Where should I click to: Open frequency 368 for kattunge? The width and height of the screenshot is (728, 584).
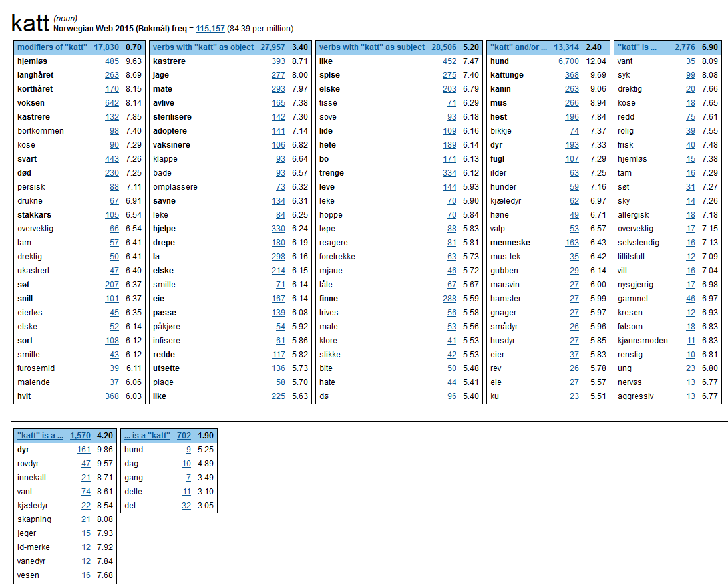[x=572, y=74]
